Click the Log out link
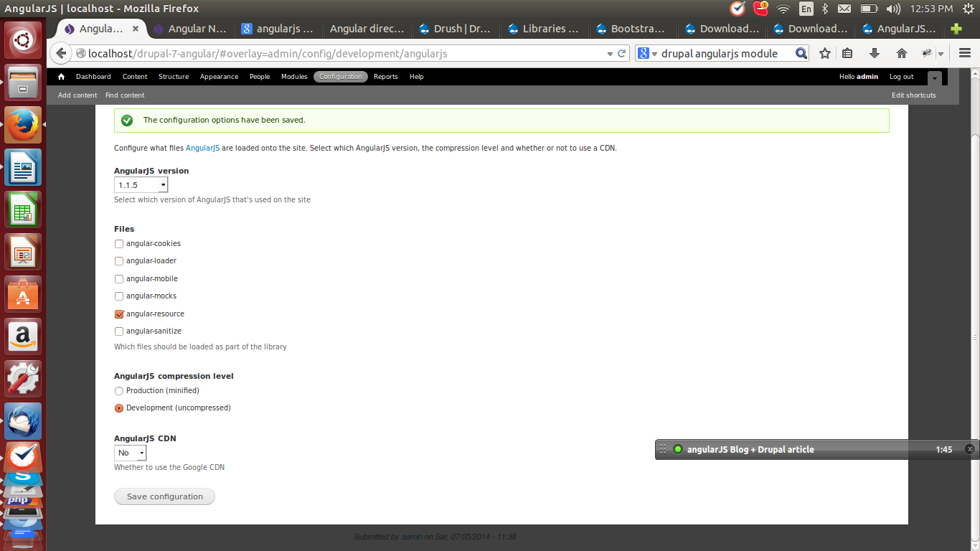Image resolution: width=980 pixels, height=551 pixels. pyautogui.click(x=901, y=77)
